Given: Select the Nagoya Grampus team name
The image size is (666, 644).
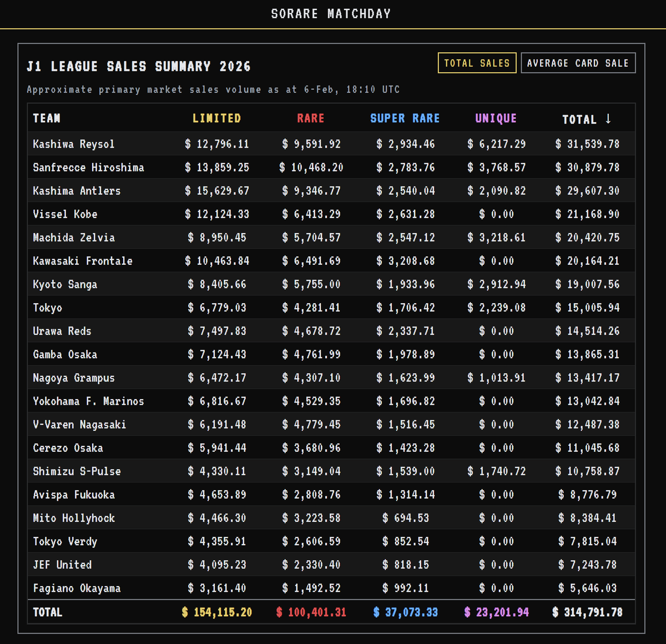Looking at the screenshot, I should 74,378.
